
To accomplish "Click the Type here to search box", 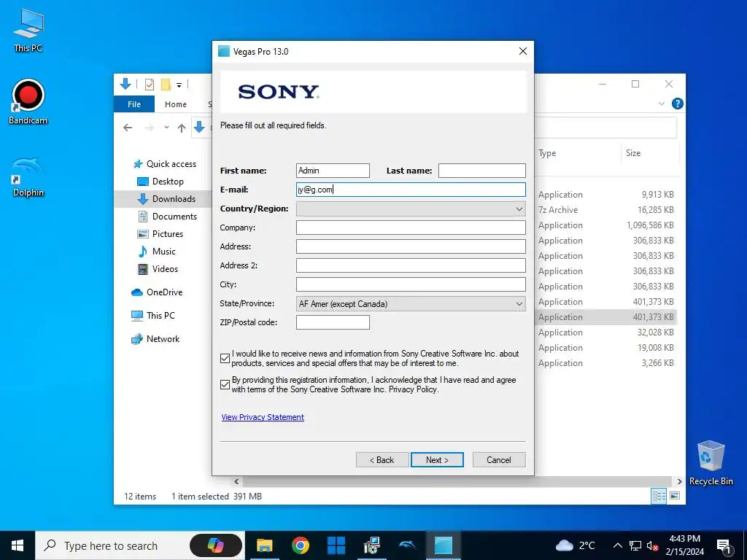I will pos(112,545).
